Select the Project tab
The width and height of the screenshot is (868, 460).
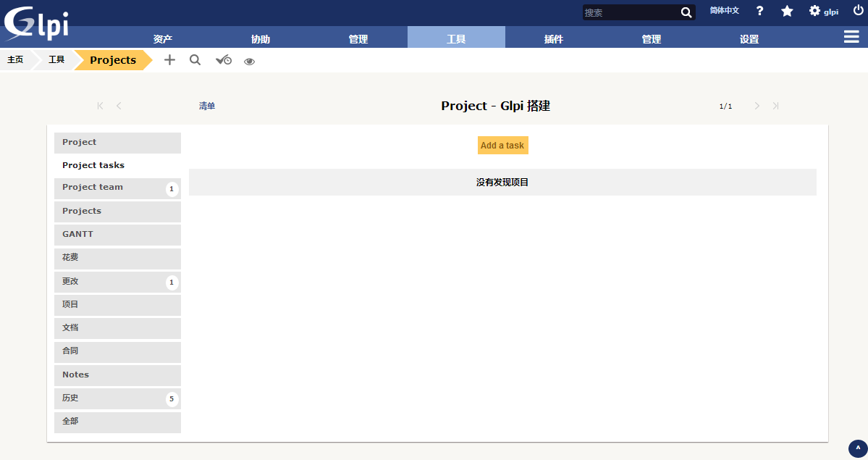(x=117, y=143)
